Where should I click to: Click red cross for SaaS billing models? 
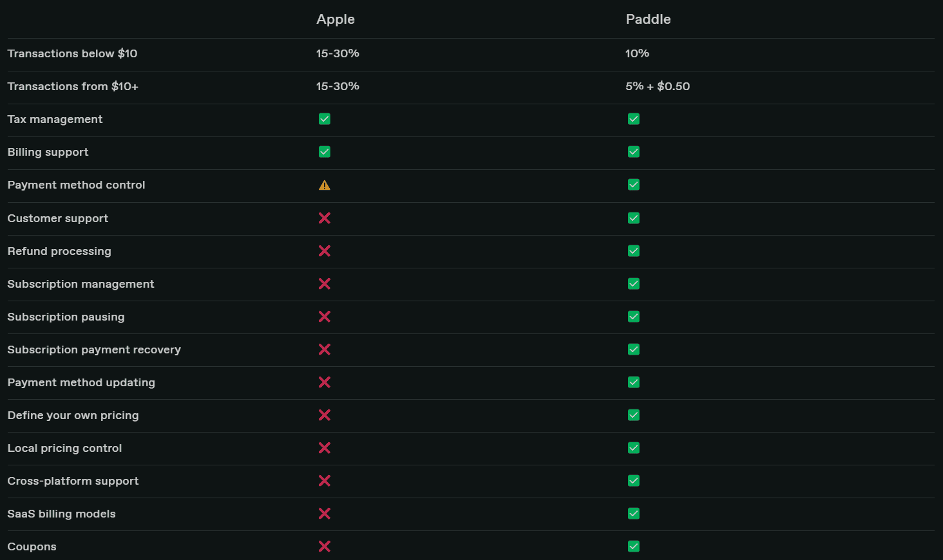(x=325, y=514)
